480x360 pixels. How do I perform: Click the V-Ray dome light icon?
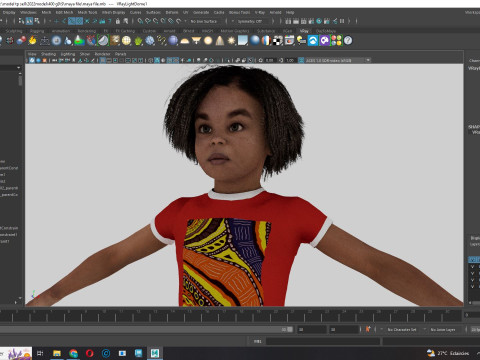pos(184,41)
